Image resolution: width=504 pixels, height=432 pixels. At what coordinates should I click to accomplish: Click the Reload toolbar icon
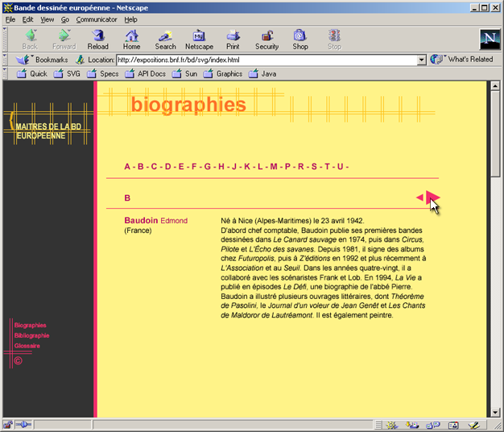point(98,39)
